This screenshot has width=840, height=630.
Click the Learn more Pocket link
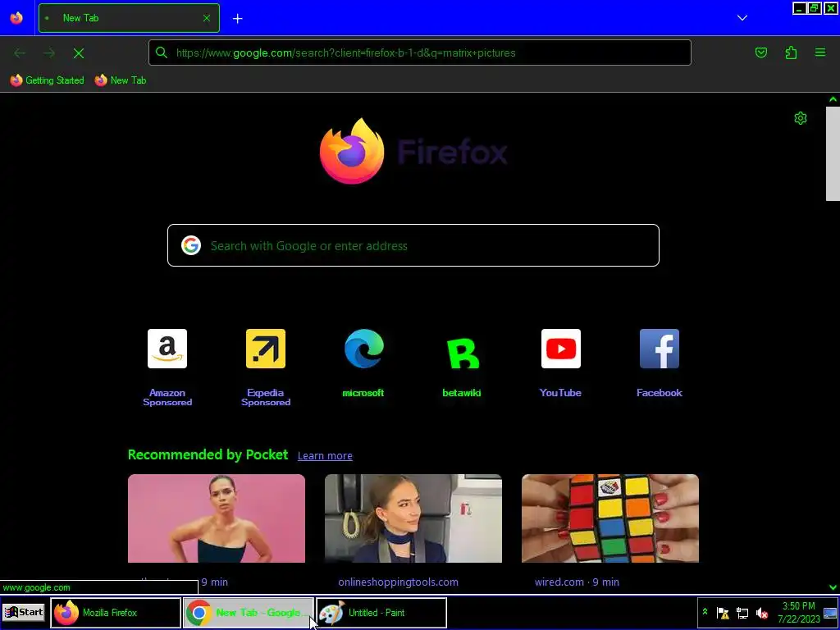coord(325,456)
